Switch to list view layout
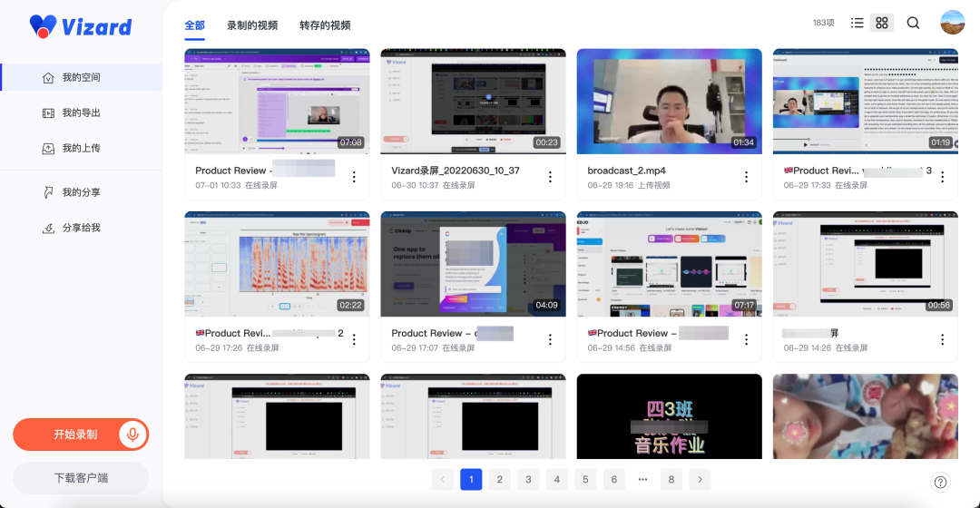This screenshot has height=508, width=980. tap(857, 23)
